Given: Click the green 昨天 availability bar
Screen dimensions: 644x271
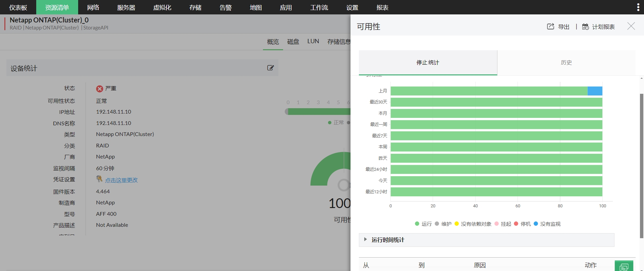Looking at the screenshot, I should [496, 158].
